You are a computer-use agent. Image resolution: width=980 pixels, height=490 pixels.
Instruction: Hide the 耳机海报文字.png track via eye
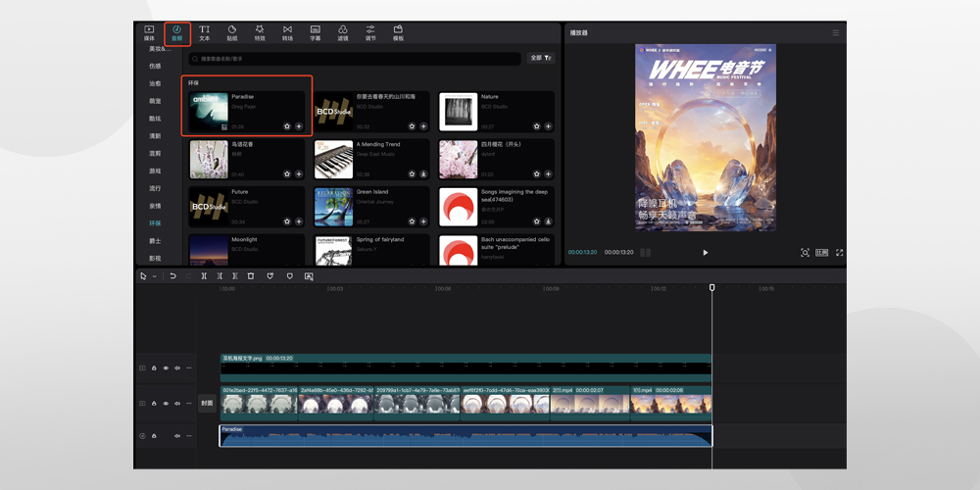click(x=166, y=368)
